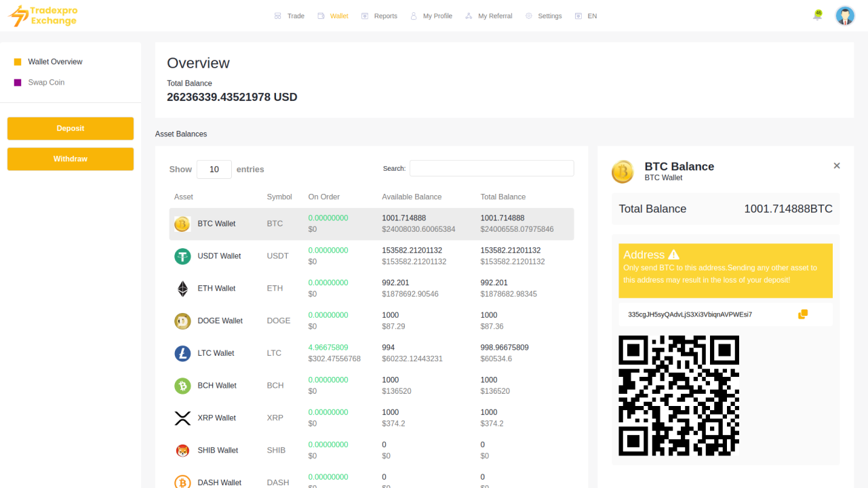The height and width of the screenshot is (488, 868).
Task: Click the Litecoin icon in the LTC row
Action: [182, 353]
